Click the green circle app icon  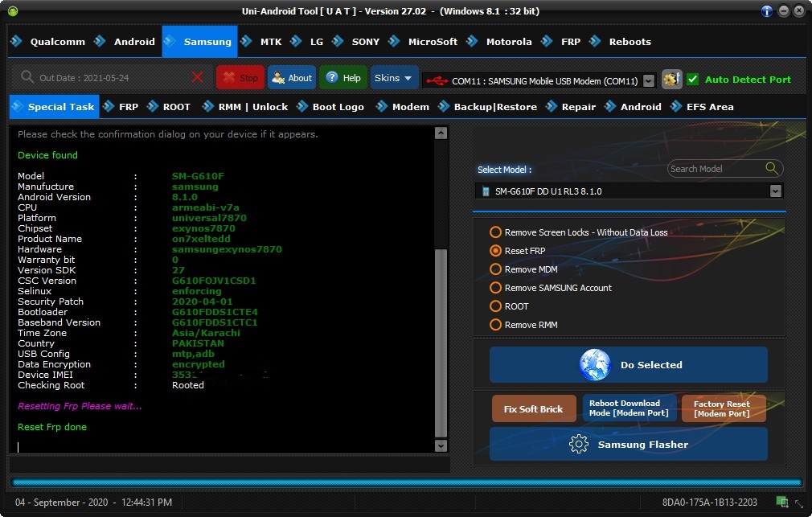click(12, 11)
